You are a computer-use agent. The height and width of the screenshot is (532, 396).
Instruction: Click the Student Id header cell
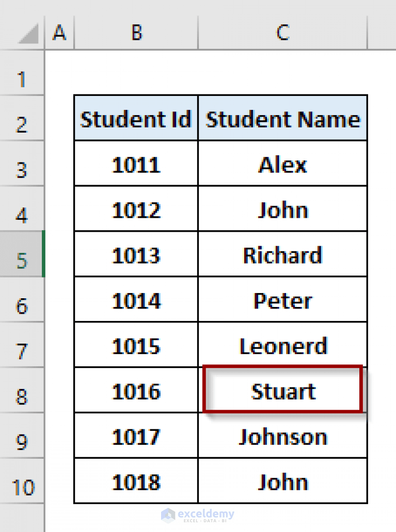[x=136, y=118]
